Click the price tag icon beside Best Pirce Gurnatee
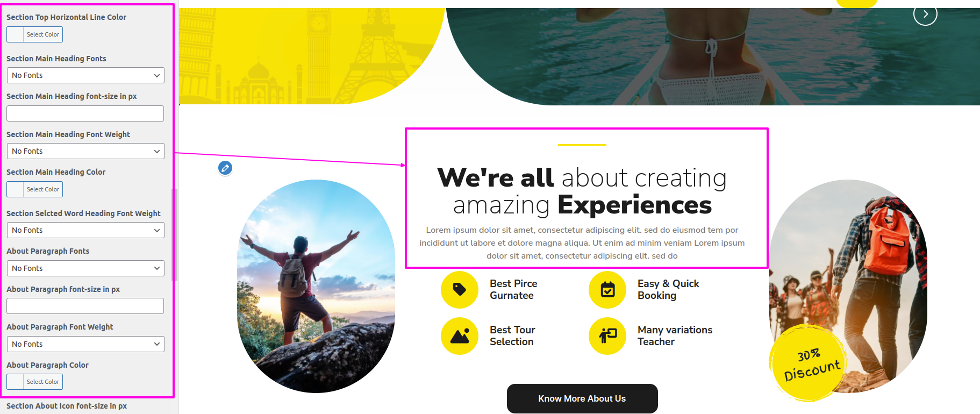The image size is (980, 414). coord(460,290)
